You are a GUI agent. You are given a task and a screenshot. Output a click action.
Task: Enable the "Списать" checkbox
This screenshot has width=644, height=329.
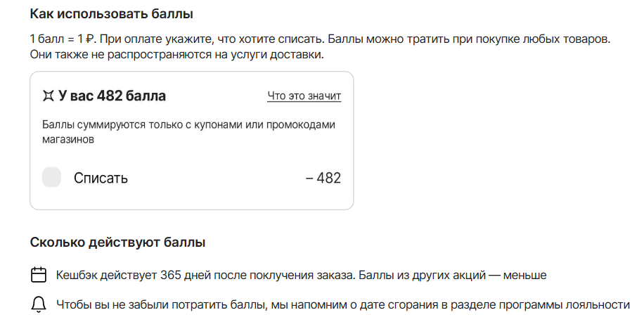[51, 178]
